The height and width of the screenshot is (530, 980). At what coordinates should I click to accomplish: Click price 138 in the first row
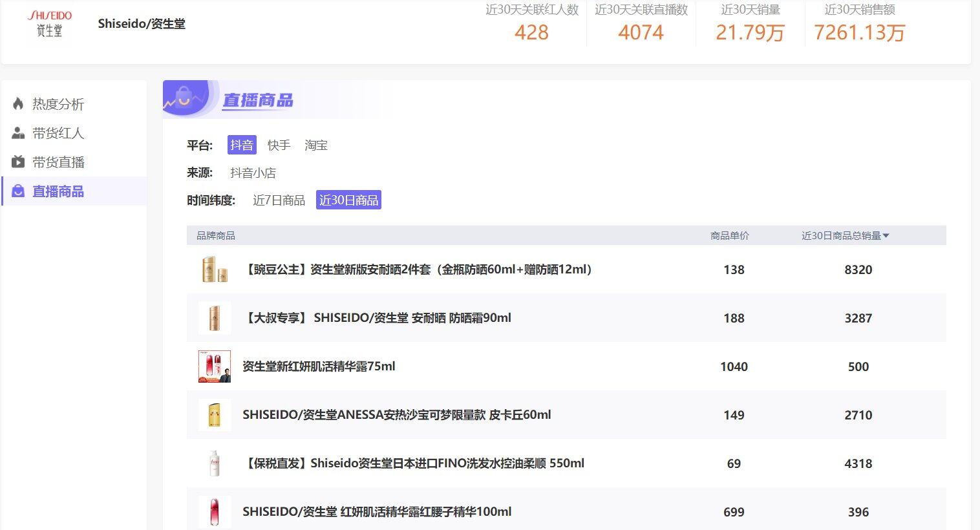(x=734, y=270)
